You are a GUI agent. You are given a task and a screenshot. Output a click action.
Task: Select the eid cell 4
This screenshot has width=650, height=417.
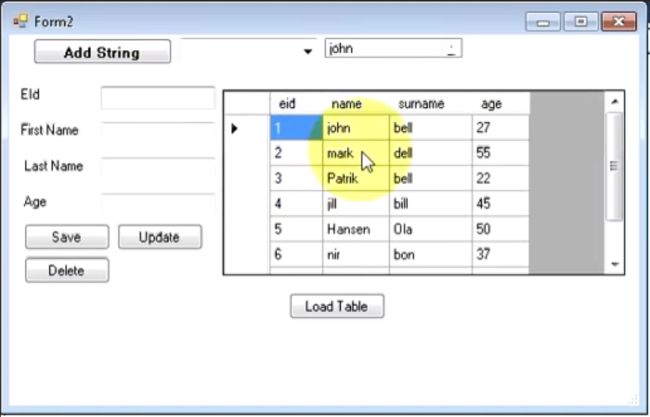[x=296, y=204]
